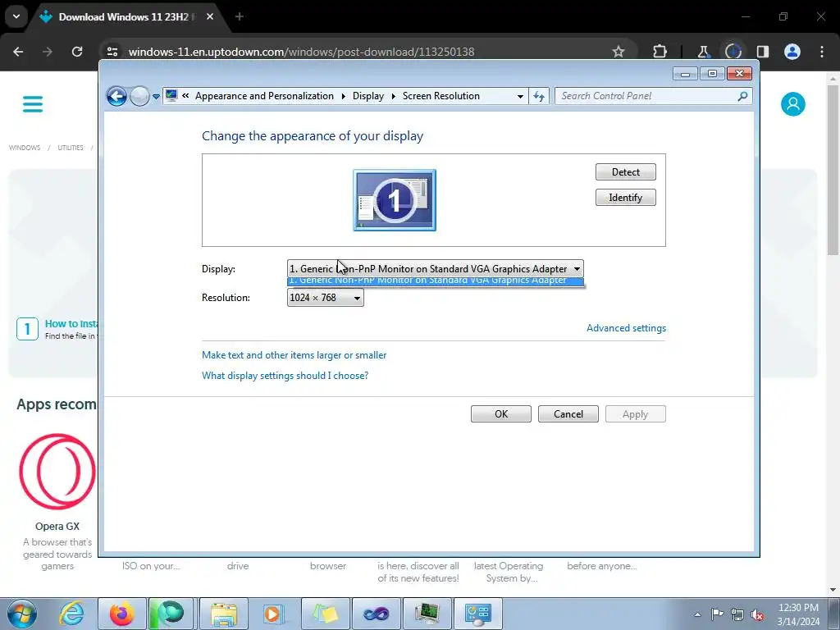
Task: Click the Control Panel forward arrow button
Action: pyautogui.click(x=139, y=97)
